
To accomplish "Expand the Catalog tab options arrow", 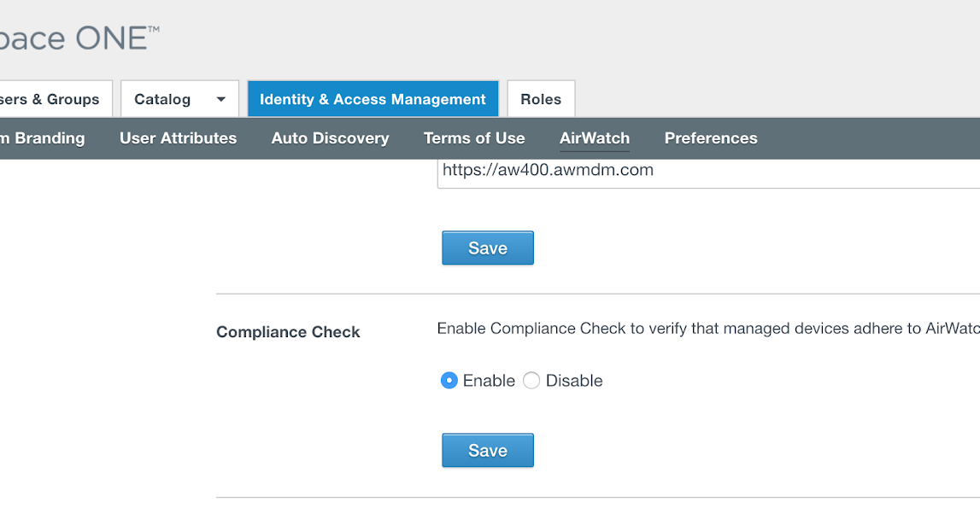I will point(220,98).
